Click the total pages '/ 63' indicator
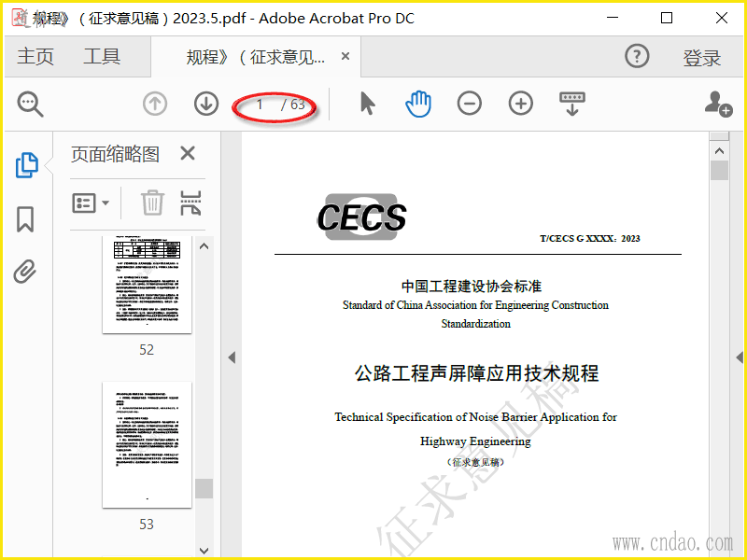Image resolution: width=747 pixels, height=560 pixels. pyautogui.click(x=293, y=105)
